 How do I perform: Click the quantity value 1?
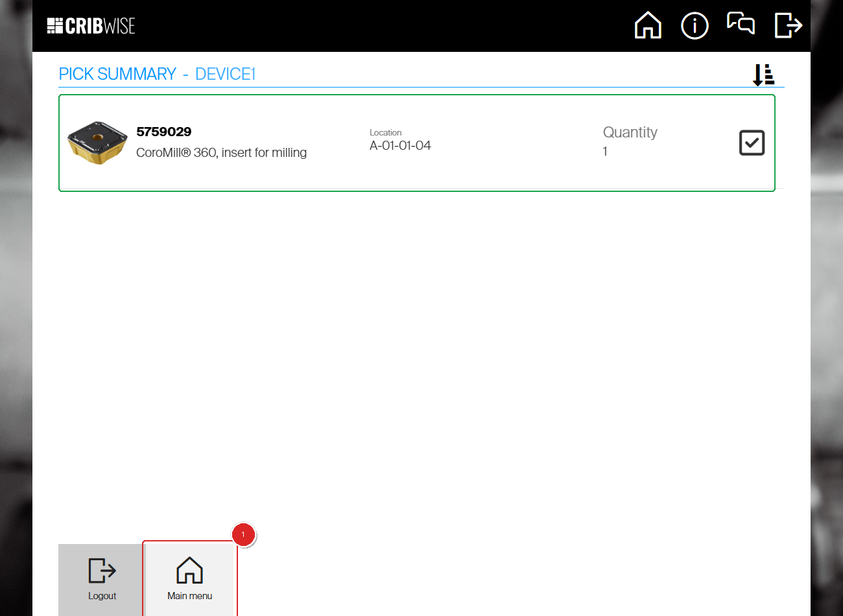click(605, 152)
